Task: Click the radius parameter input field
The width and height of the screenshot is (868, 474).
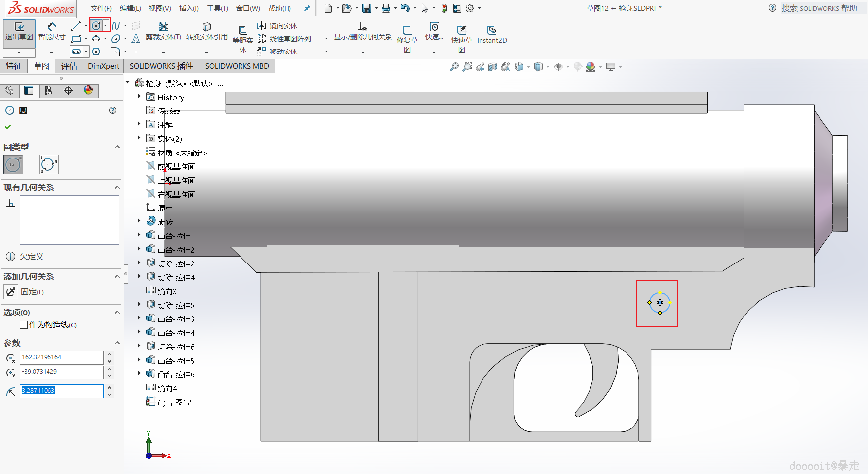Action: pos(62,391)
